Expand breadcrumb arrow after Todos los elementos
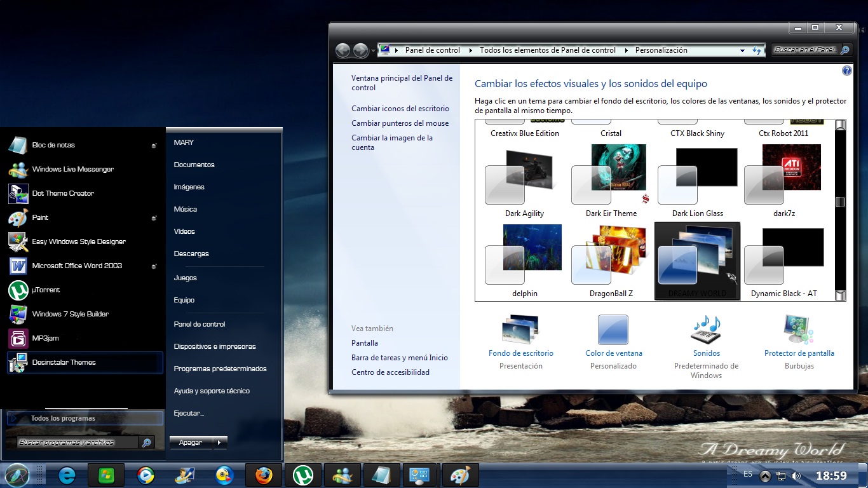This screenshot has width=868, height=488. pos(625,50)
